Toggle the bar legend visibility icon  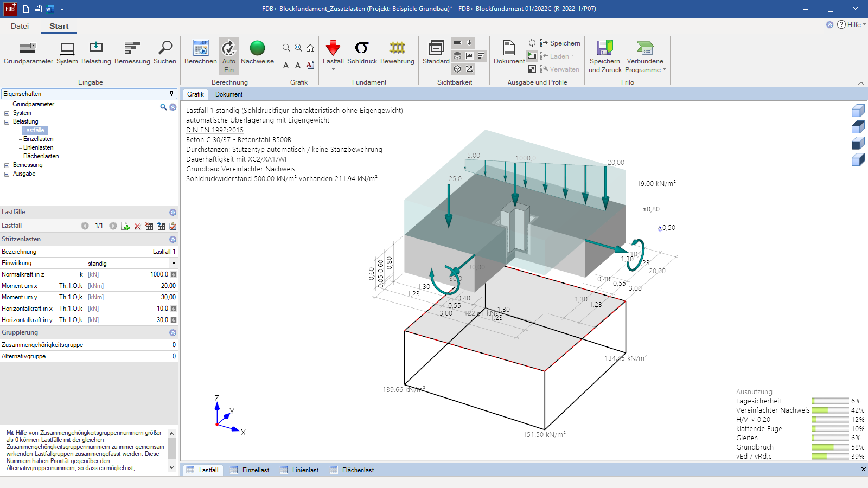pyautogui.click(x=481, y=56)
